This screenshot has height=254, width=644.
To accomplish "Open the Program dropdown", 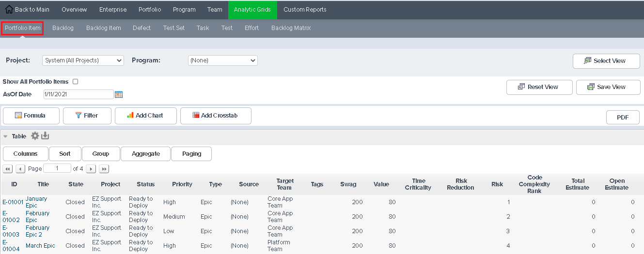I will click(223, 60).
